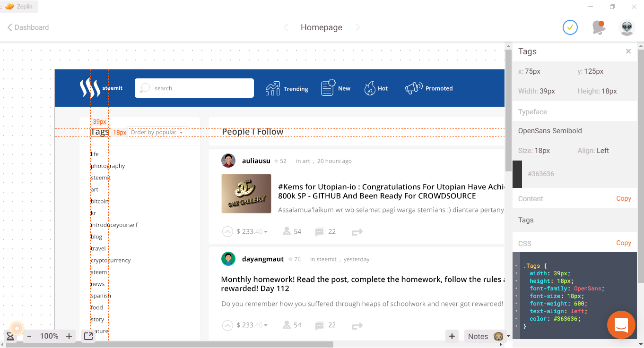Copy the Content text

pyautogui.click(x=624, y=198)
